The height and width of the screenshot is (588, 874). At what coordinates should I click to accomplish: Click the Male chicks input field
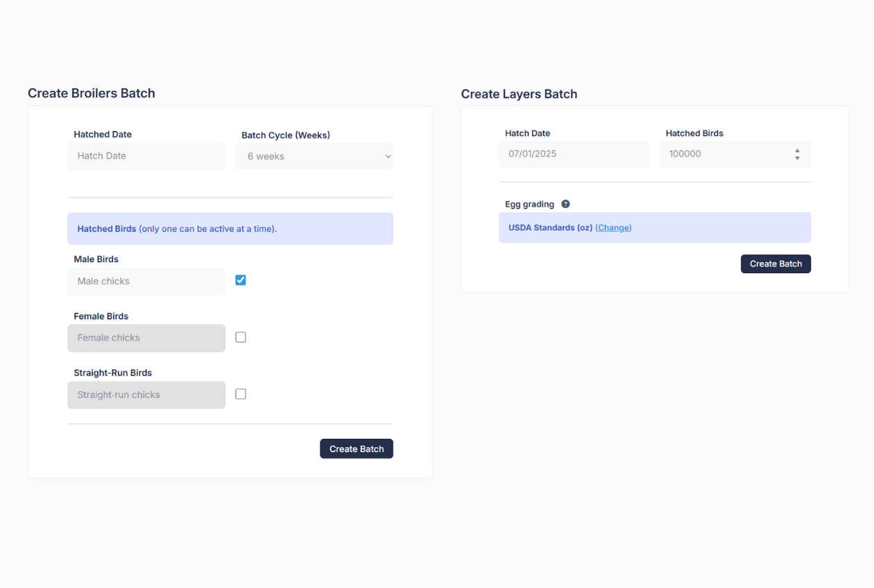(146, 282)
